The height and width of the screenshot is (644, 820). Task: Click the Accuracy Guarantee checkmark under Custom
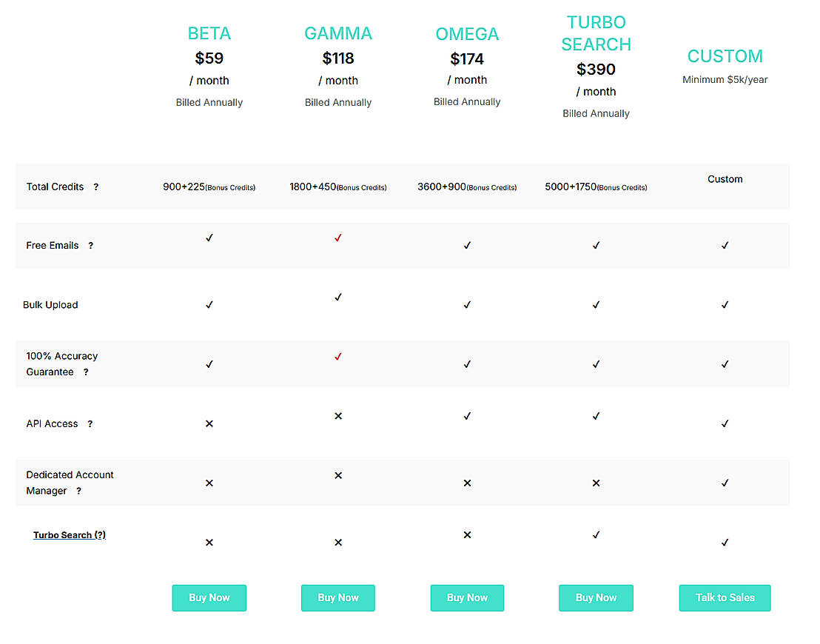coord(725,365)
